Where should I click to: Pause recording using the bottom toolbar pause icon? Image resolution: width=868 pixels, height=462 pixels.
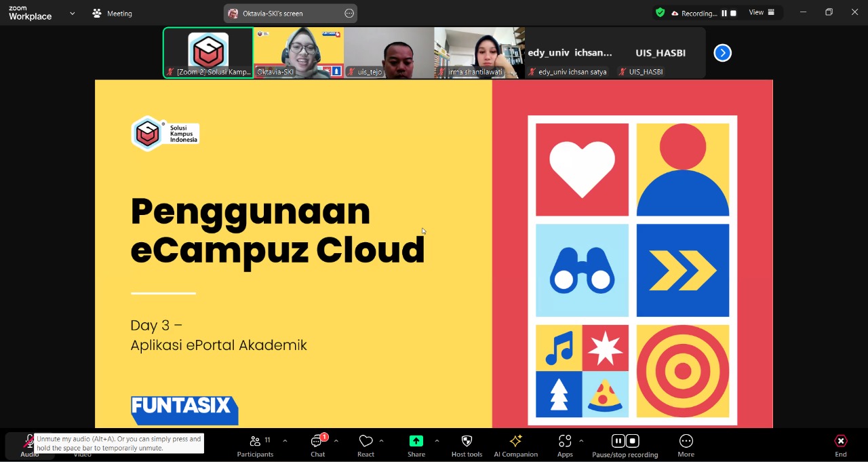[x=618, y=441]
